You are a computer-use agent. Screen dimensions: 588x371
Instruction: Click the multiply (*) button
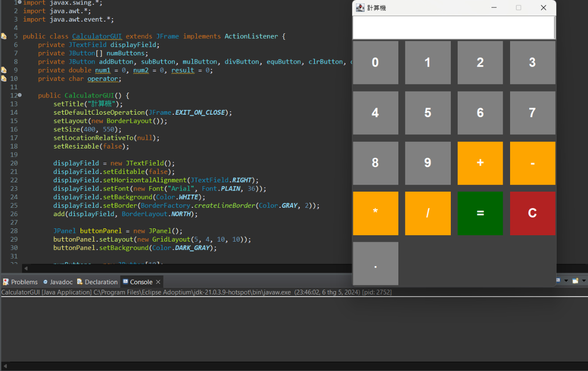coord(375,213)
